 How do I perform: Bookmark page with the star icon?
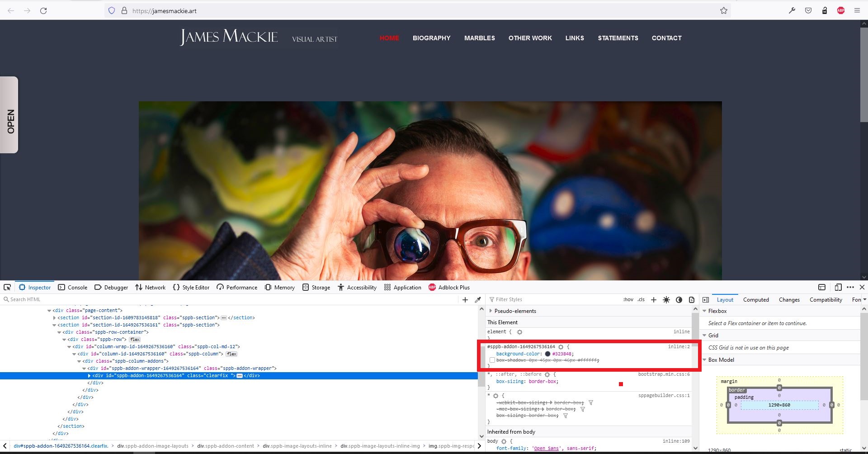tap(723, 10)
